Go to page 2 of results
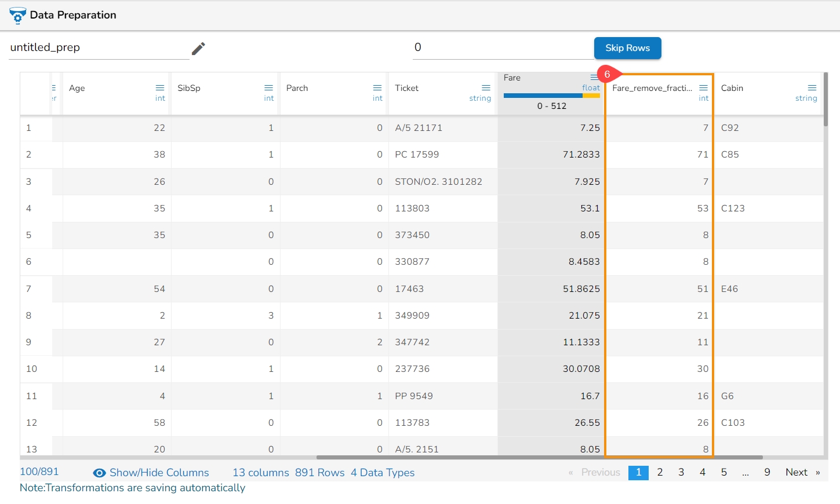 click(x=660, y=473)
